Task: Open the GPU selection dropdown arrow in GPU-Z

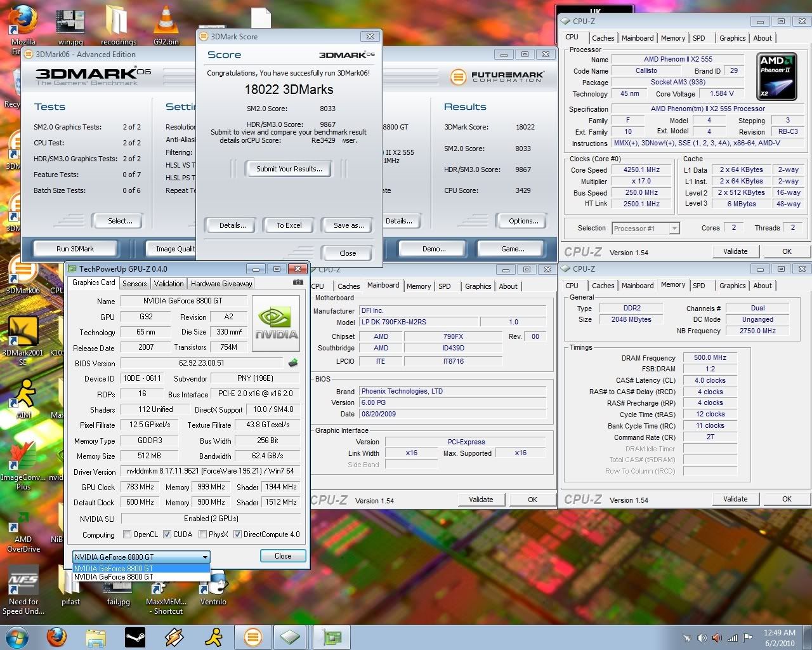Action: pyautogui.click(x=205, y=557)
